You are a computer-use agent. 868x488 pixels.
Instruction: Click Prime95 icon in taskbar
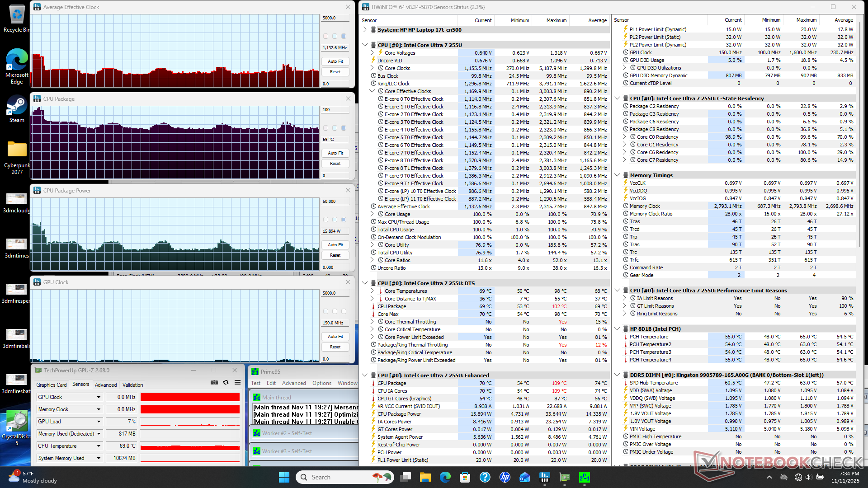pos(584,477)
